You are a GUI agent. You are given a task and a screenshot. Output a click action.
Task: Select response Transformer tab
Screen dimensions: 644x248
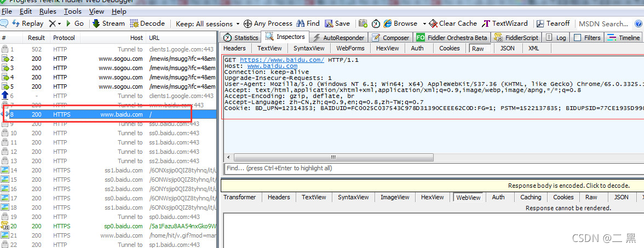[239, 197]
